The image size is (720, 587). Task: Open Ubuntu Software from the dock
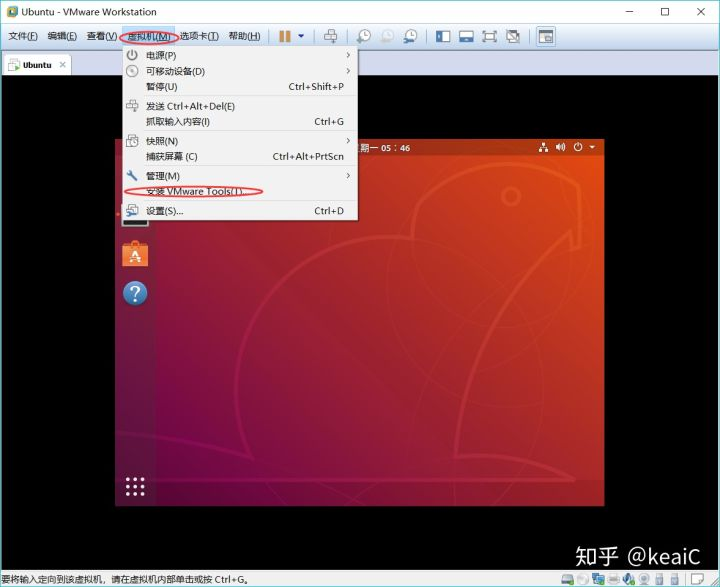[135, 254]
